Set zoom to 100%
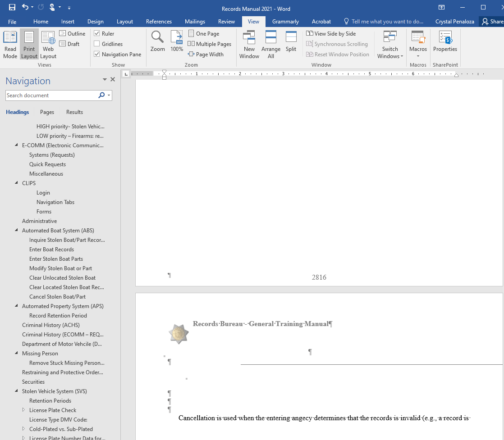Viewport: 504px width, 440px height. (177, 41)
